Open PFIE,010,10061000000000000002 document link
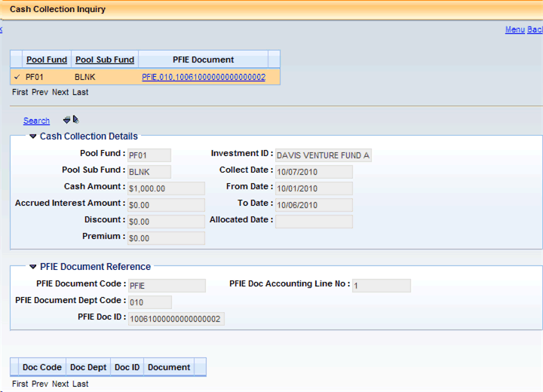The image size is (543, 392). coord(204,77)
